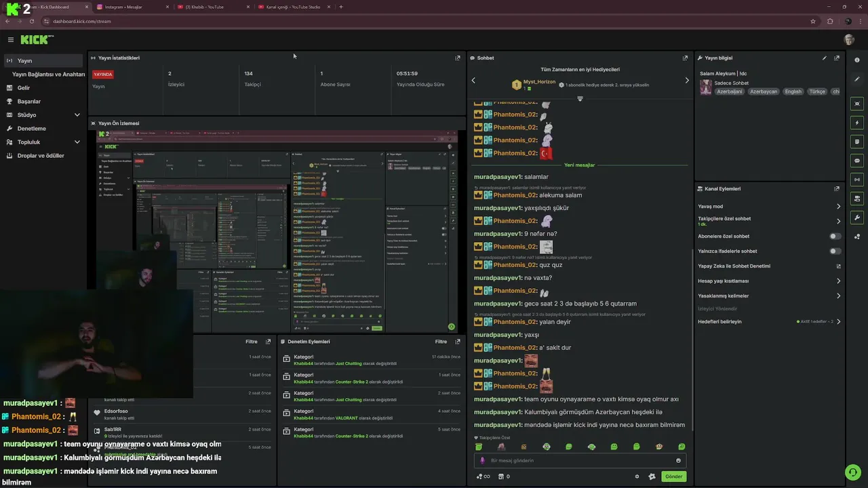This screenshot has width=868, height=488.
Task: Pop out the Sohbet chat panel
Action: (x=685, y=58)
